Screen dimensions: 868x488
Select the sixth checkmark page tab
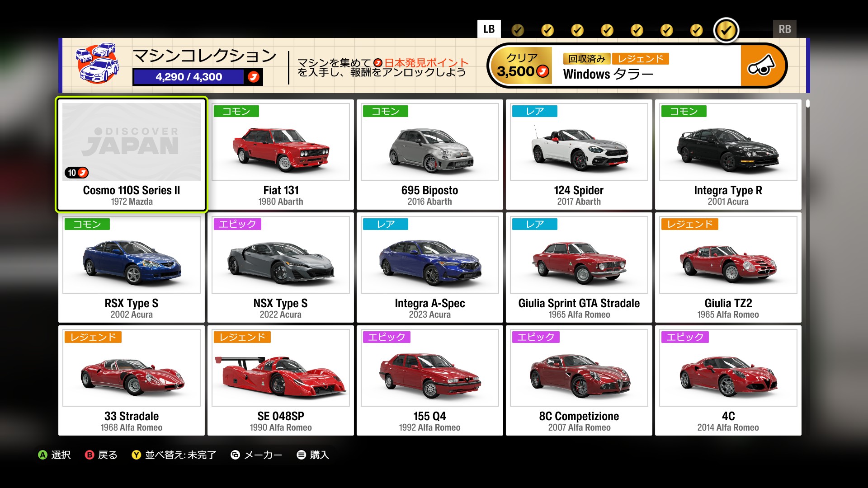coord(667,30)
